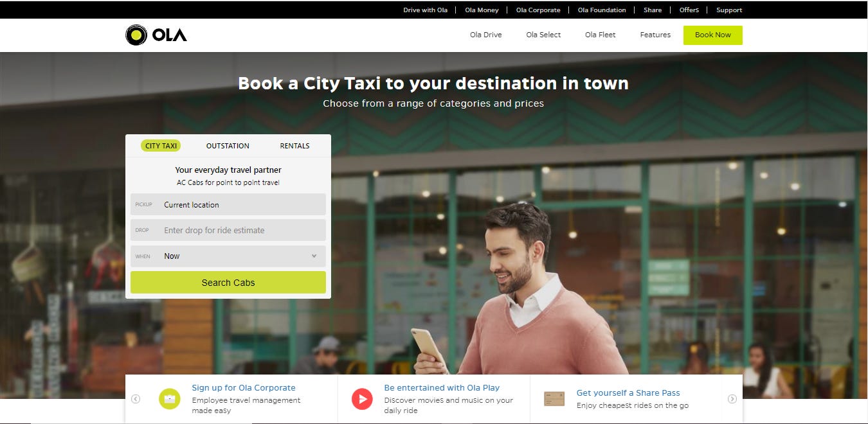Open Ola Drive in the navigation
Viewport: 868px width, 424px height.
click(485, 35)
